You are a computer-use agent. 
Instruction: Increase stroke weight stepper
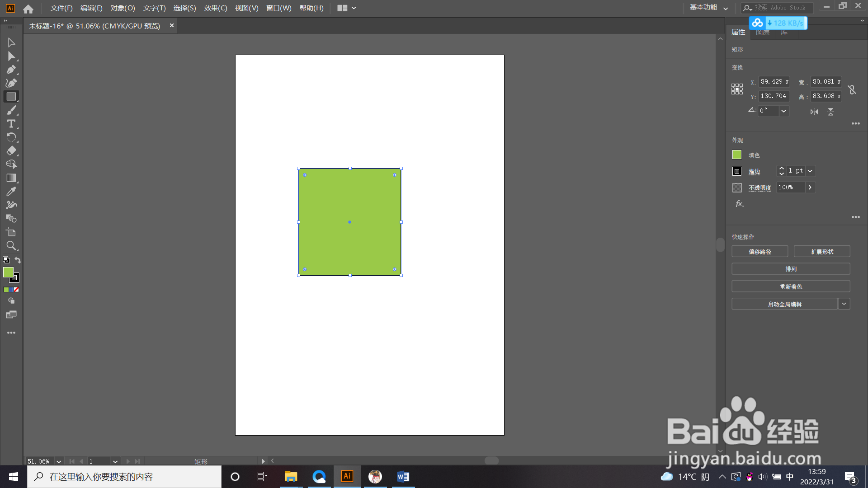click(782, 168)
